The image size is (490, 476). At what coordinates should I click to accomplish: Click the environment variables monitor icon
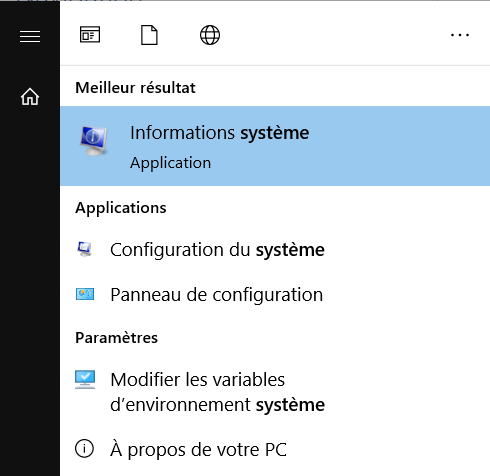85,380
